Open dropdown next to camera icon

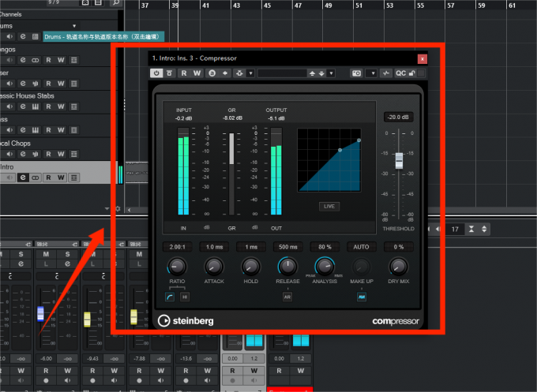click(x=373, y=73)
